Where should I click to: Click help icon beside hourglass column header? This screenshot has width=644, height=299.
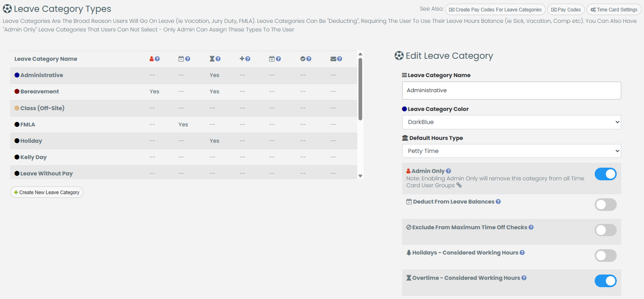click(x=218, y=59)
